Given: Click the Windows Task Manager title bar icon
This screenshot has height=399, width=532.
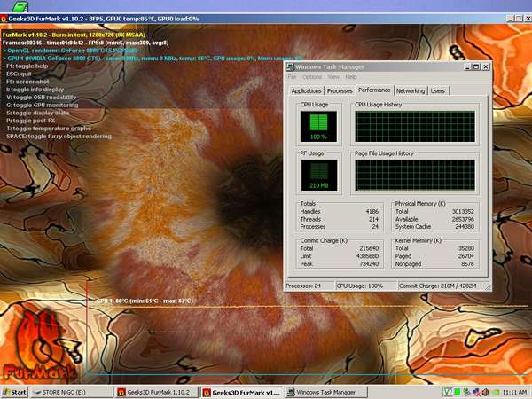Looking at the screenshot, I should point(290,66).
